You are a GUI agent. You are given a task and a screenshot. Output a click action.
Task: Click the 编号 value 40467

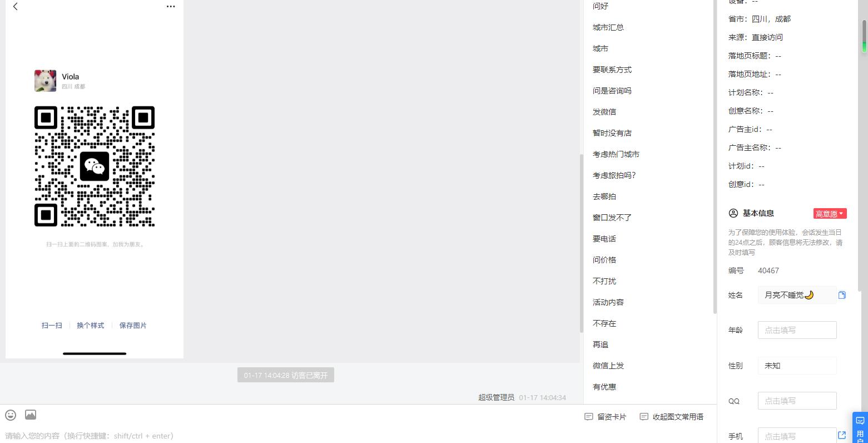point(768,270)
